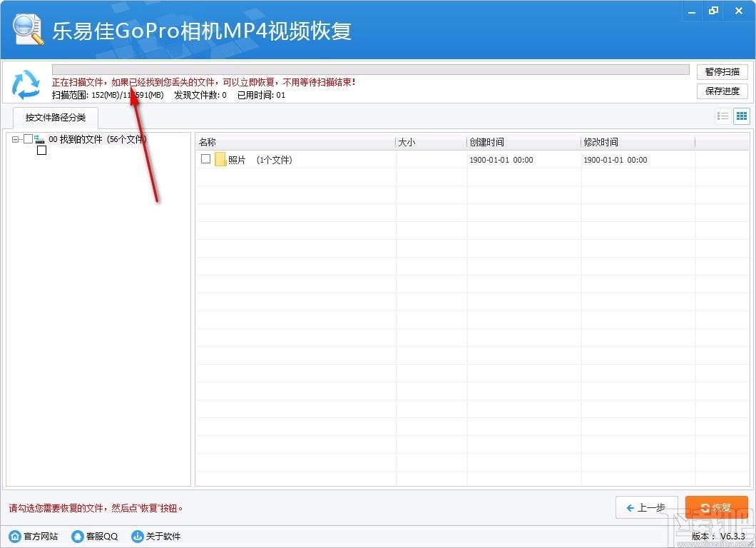Click the 版本: V6.3.3 label
756x548 pixels.
[x=718, y=536]
